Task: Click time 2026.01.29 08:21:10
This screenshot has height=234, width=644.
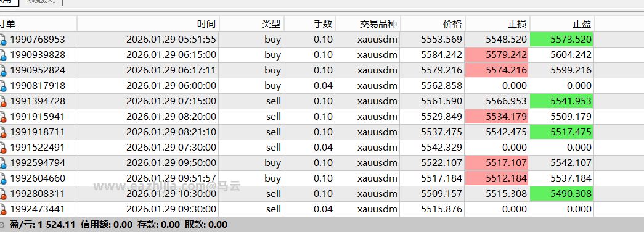Action: [x=171, y=132]
